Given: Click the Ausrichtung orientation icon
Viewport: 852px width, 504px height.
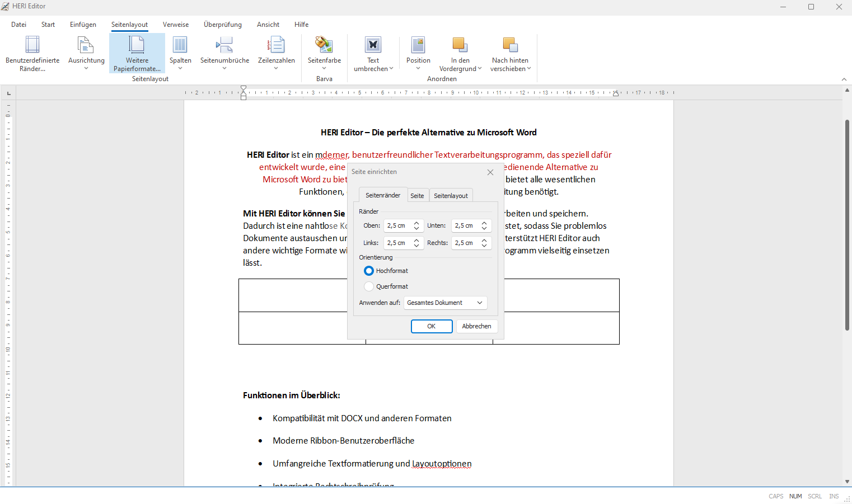Looking at the screenshot, I should point(86,45).
